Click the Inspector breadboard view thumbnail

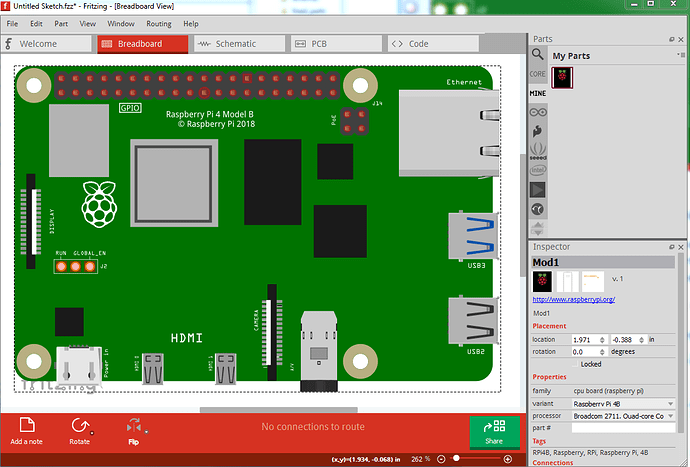pos(542,282)
